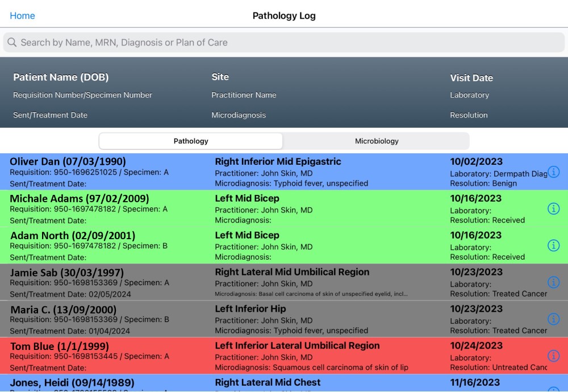The width and height of the screenshot is (568, 392).
Task: Select the Pathology segment tab
Action: pos(191,141)
